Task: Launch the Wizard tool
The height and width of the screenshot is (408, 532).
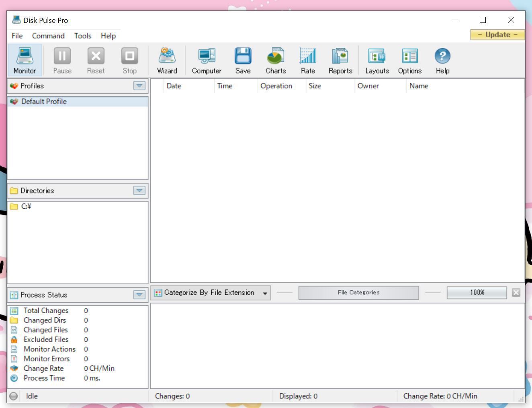Action: (x=167, y=60)
